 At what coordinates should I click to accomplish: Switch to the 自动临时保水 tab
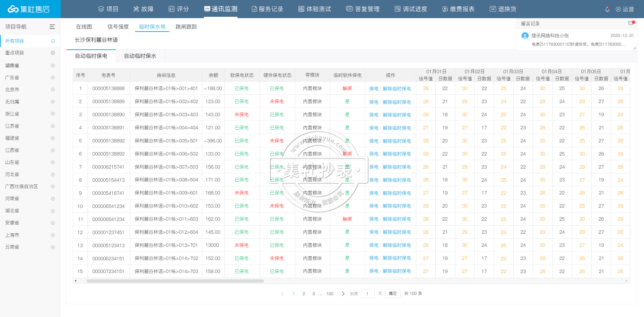coord(140,56)
